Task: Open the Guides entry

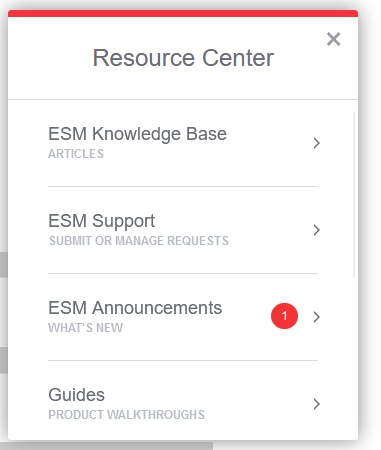Action: pyautogui.click(x=183, y=401)
